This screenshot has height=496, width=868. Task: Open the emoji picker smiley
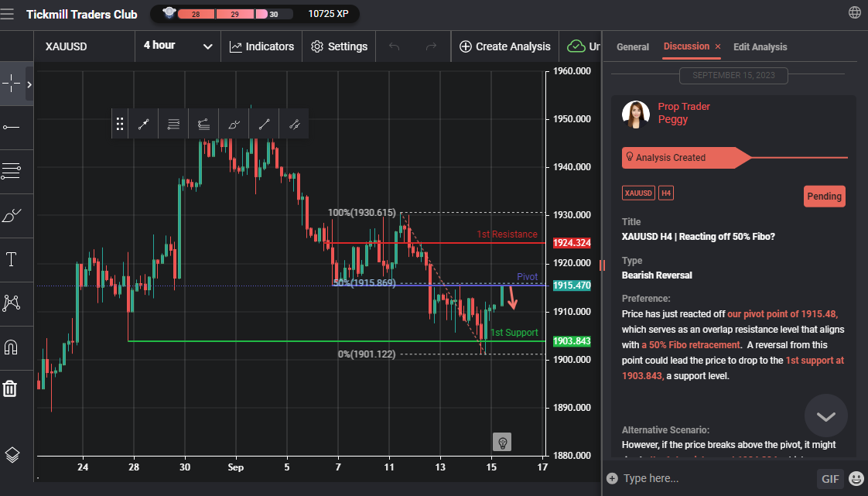(x=856, y=478)
